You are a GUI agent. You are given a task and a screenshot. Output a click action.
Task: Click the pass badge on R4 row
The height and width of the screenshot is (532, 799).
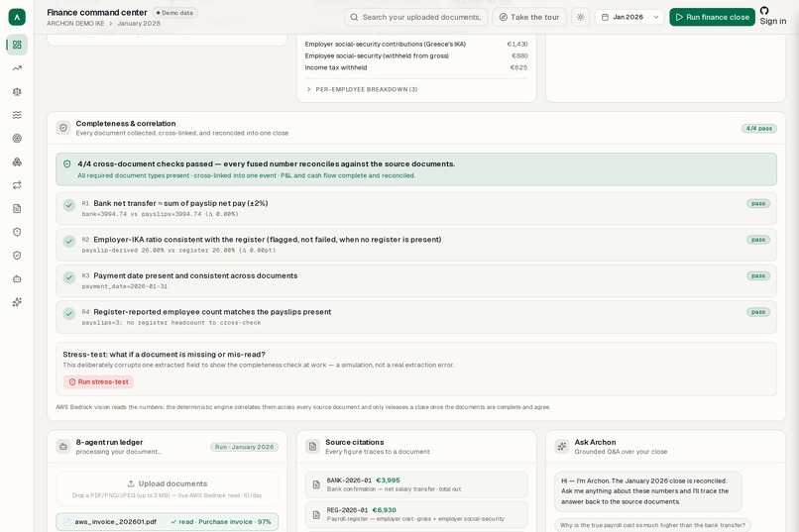(758, 312)
